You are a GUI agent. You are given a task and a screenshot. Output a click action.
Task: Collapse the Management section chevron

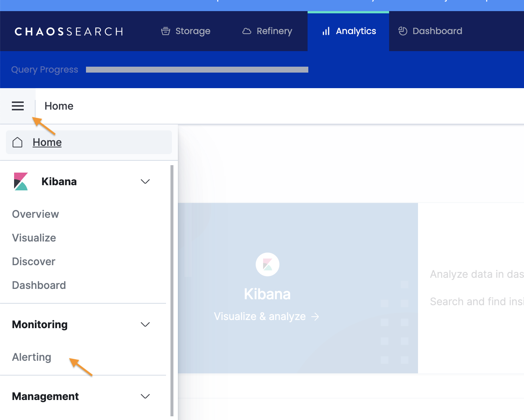pyautogui.click(x=145, y=396)
